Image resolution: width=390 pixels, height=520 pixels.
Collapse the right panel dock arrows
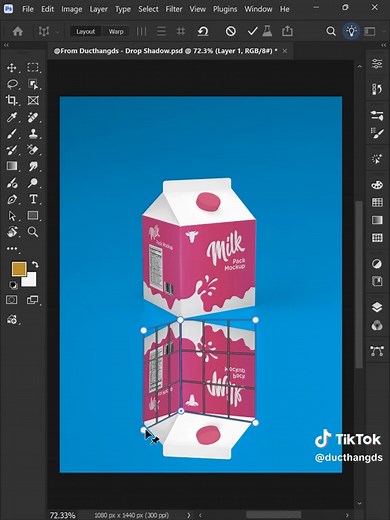(x=383, y=45)
